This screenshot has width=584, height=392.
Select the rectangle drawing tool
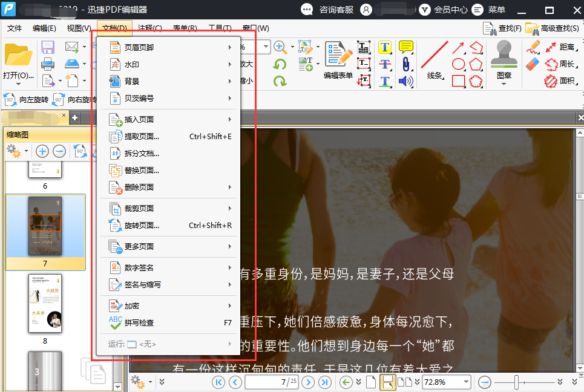click(x=459, y=81)
